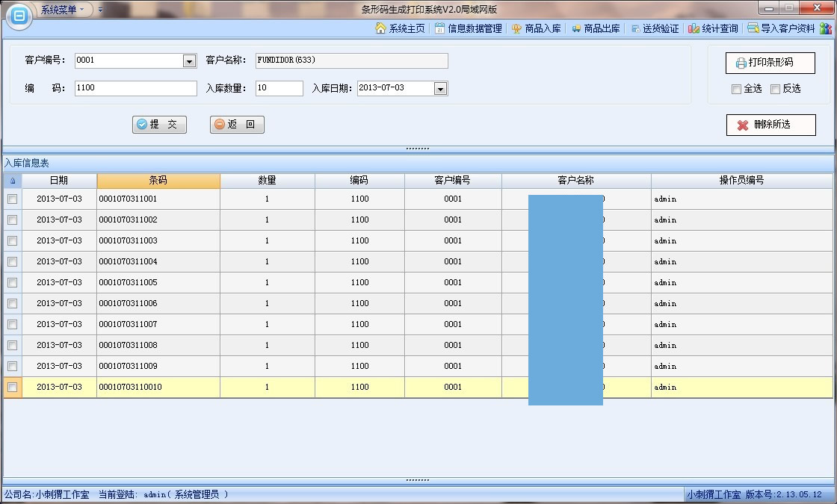Click the 编码 input field with 1100
Screen dimensions: 837x504
tap(136, 88)
